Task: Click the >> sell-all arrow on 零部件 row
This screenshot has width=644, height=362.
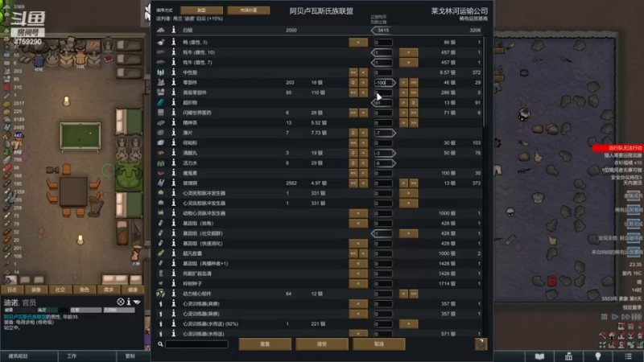Action: tap(414, 83)
